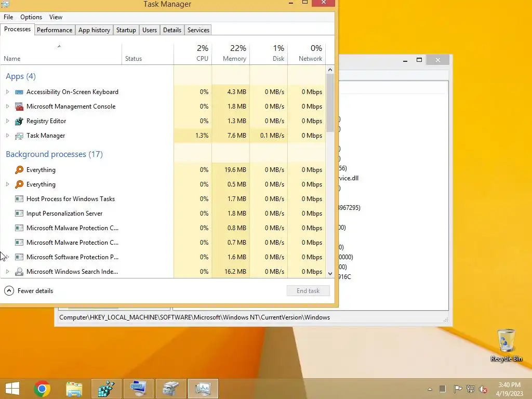Screen dimensions: 532x399
Task: Switch to On-Screen Keyboard taskbar icon
Action: click(138, 389)
